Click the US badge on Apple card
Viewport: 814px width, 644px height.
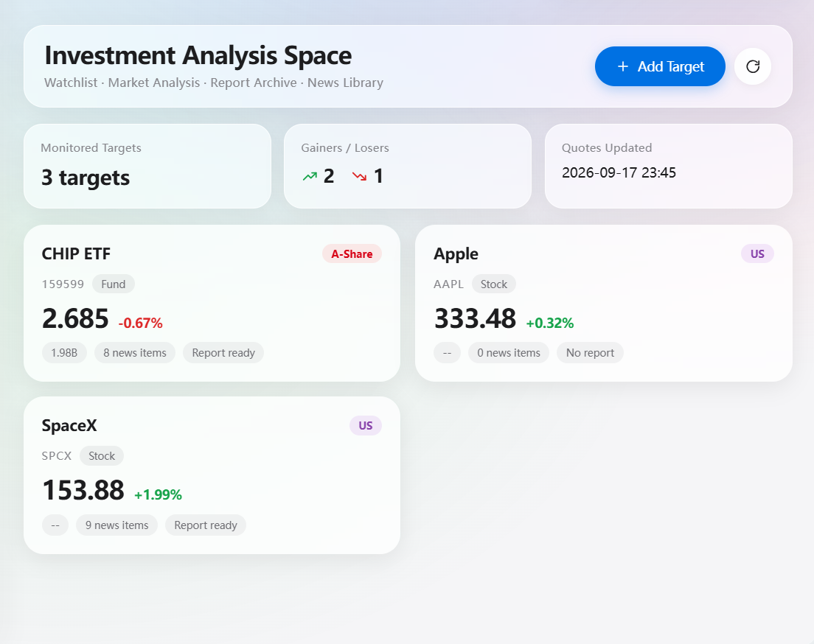[757, 253]
